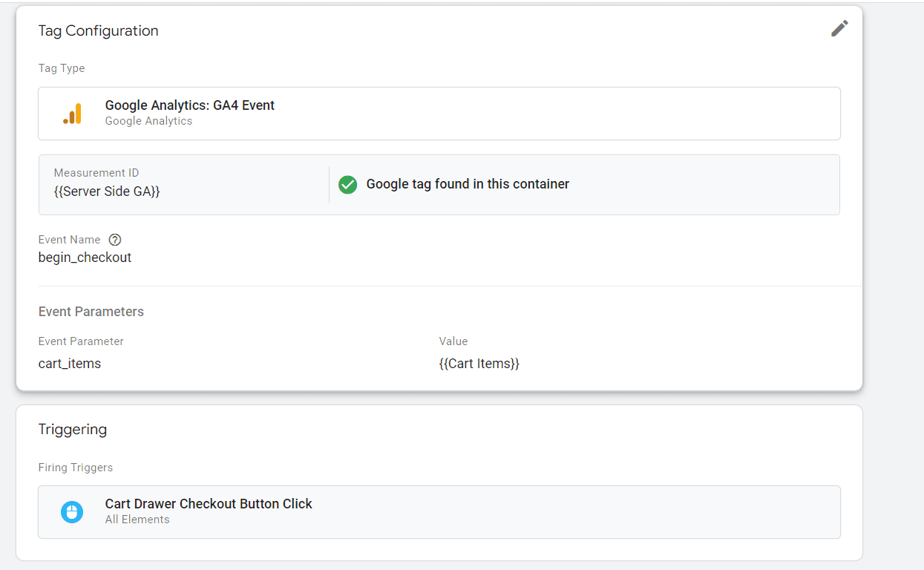Click the green checkmark beside Google tag status

click(347, 184)
